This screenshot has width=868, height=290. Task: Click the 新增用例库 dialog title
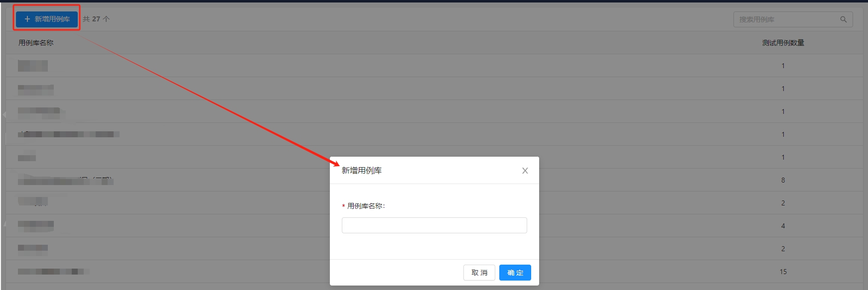point(362,171)
